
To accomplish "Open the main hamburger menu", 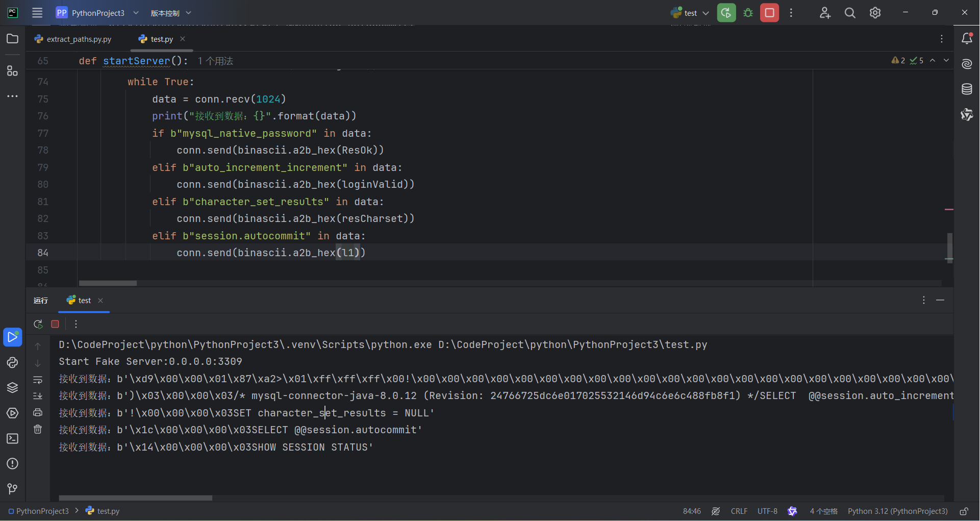I will pyautogui.click(x=37, y=13).
